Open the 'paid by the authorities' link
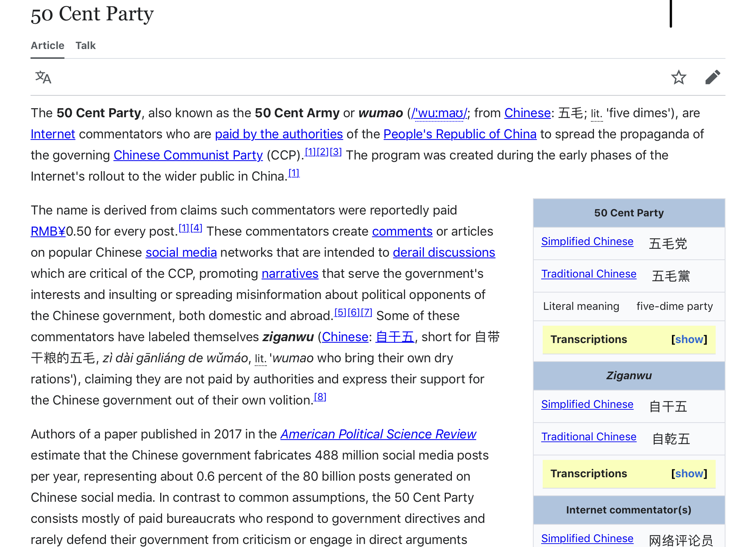 [x=279, y=134]
